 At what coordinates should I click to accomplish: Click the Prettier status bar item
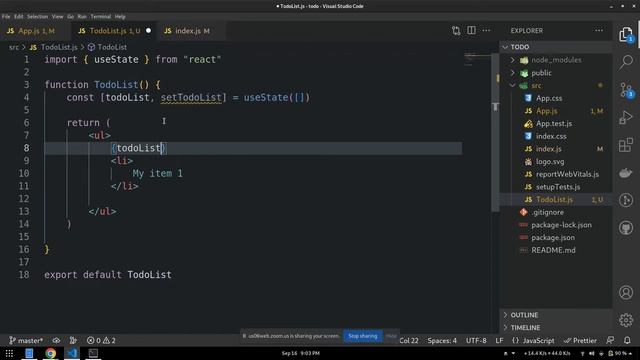coord(580,340)
